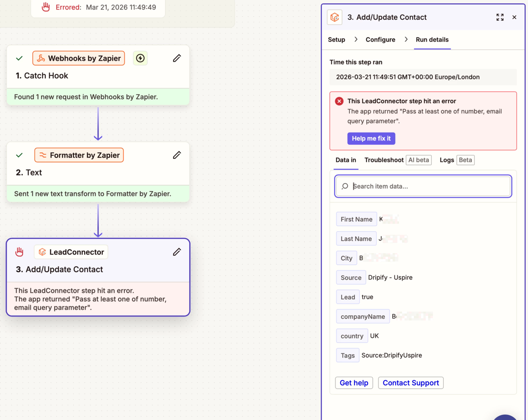Click the Contact Support button
The width and height of the screenshot is (528, 420).
(411, 383)
